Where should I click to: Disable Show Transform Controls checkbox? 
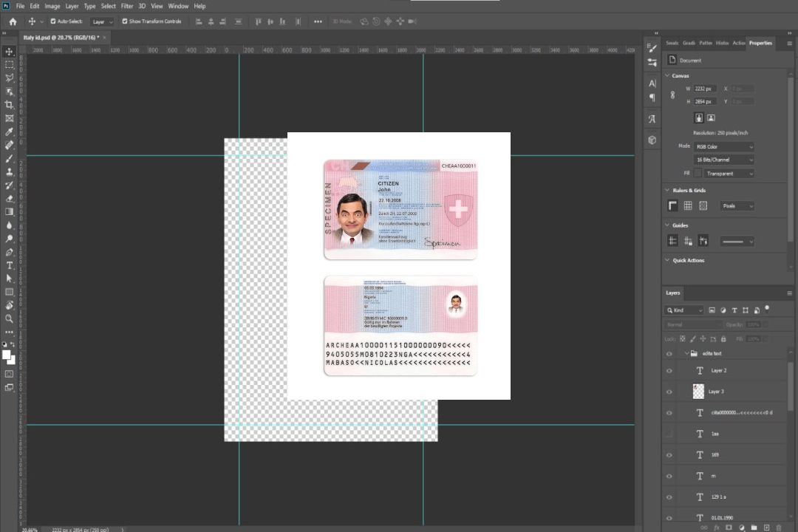click(x=125, y=21)
